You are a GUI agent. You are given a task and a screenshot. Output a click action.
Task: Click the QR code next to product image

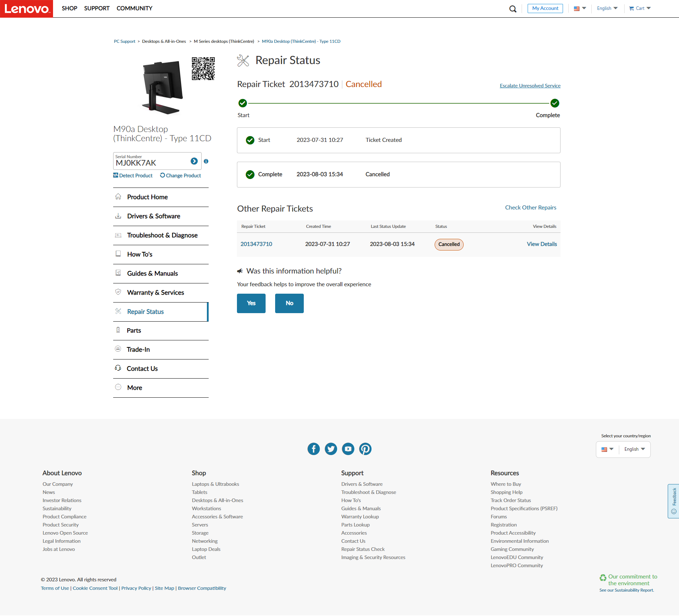(203, 69)
